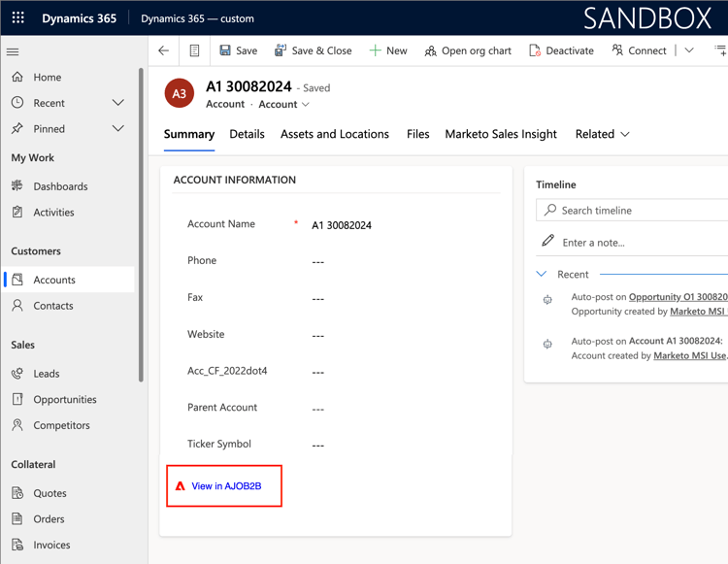
Task: Open Opportunities in the sidebar
Action: point(65,399)
